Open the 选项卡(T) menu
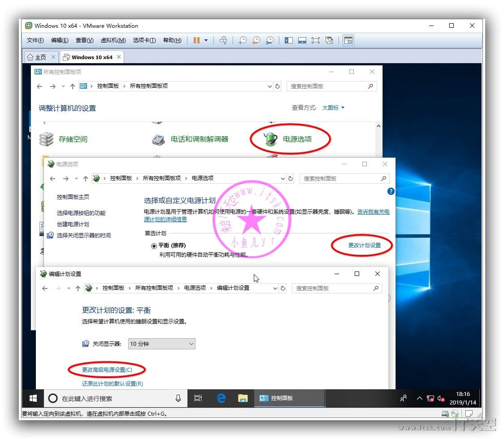Image resolution: width=504 pixels, height=439 pixels. click(144, 40)
